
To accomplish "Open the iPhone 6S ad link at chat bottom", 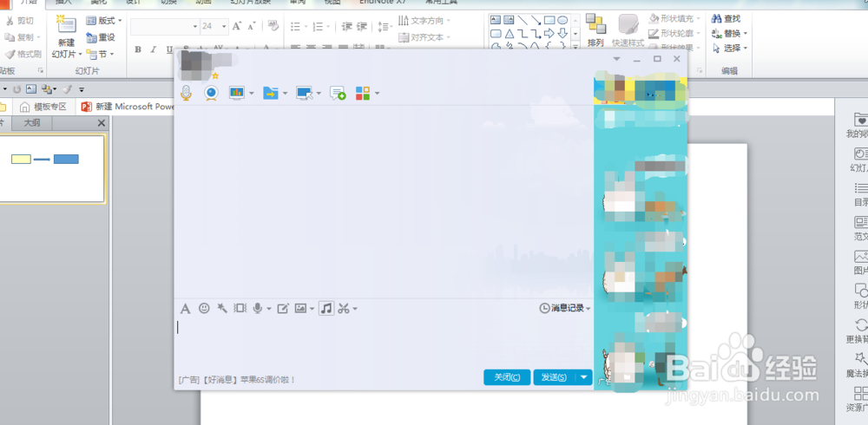I will [x=238, y=380].
